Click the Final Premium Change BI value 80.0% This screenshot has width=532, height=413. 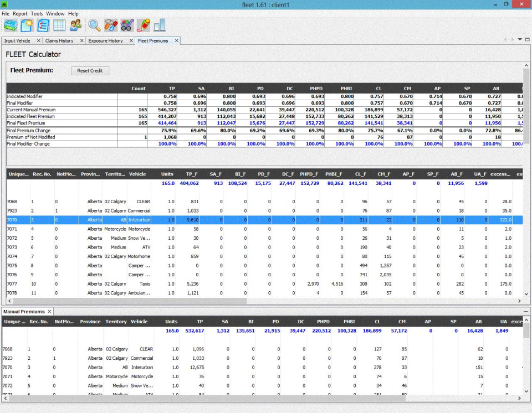[x=228, y=131]
